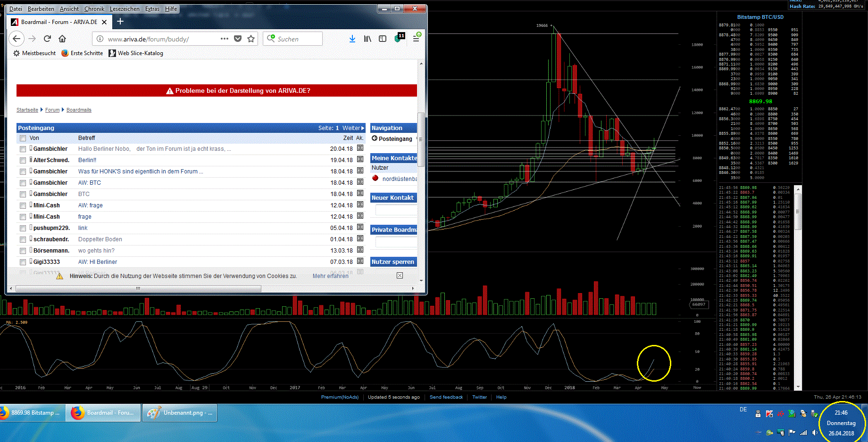The image size is (868, 442).
Task: Open the Lesezeichen menu
Action: click(125, 9)
